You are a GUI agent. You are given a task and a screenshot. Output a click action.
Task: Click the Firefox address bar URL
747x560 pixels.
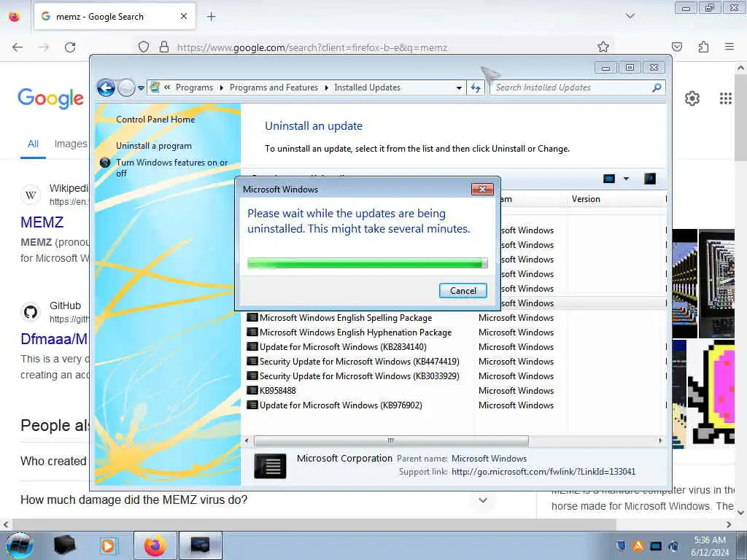coord(312,47)
